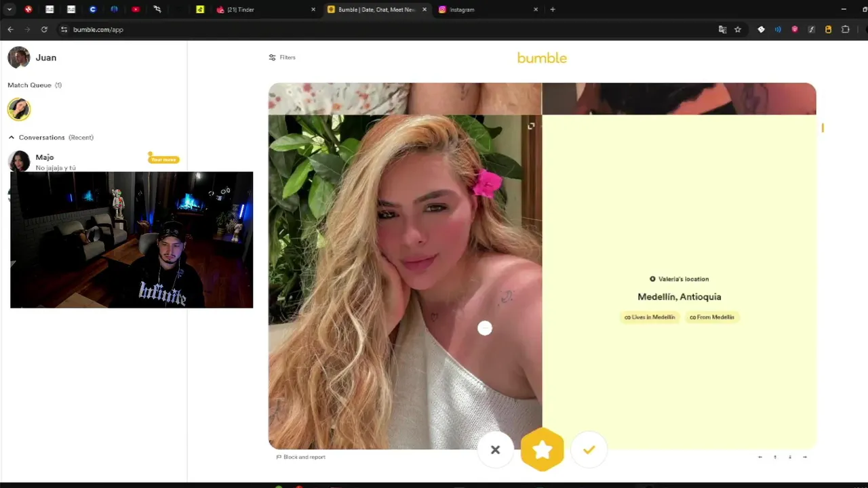
Task: Bookmark this page with the star
Action: (x=738, y=29)
